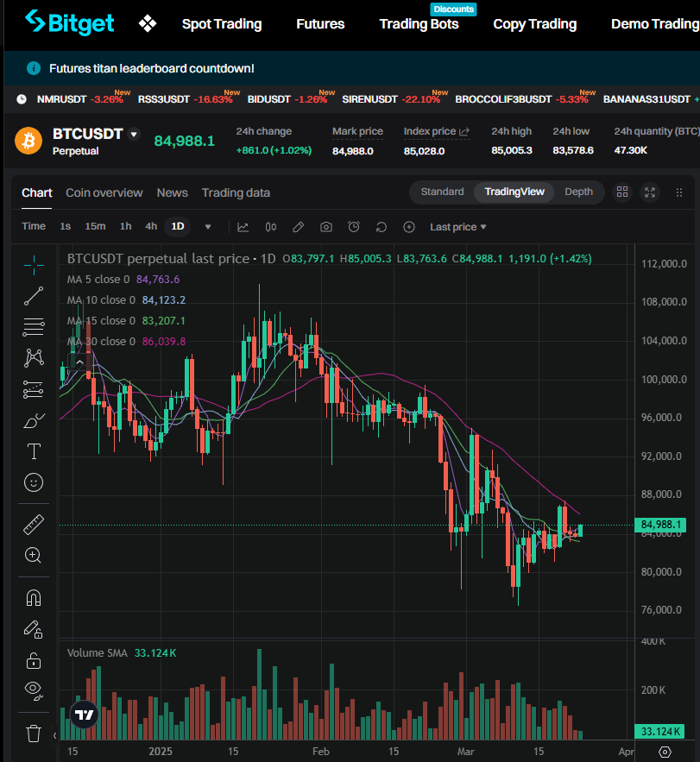Viewport: 700px width, 762px height.
Task: Open the Fibonacci retracement tool
Action: 34,327
